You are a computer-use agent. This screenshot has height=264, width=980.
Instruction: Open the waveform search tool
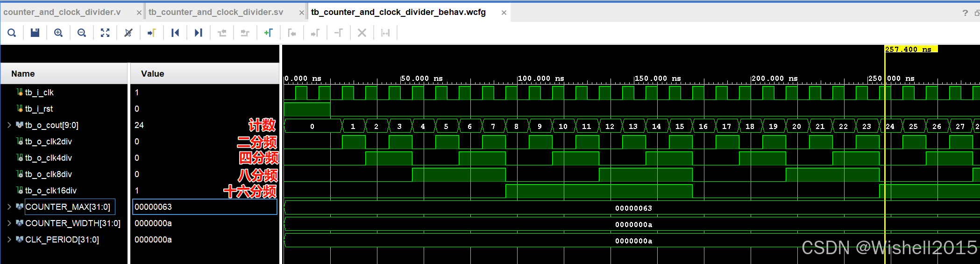pyautogui.click(x=12, y=33)
